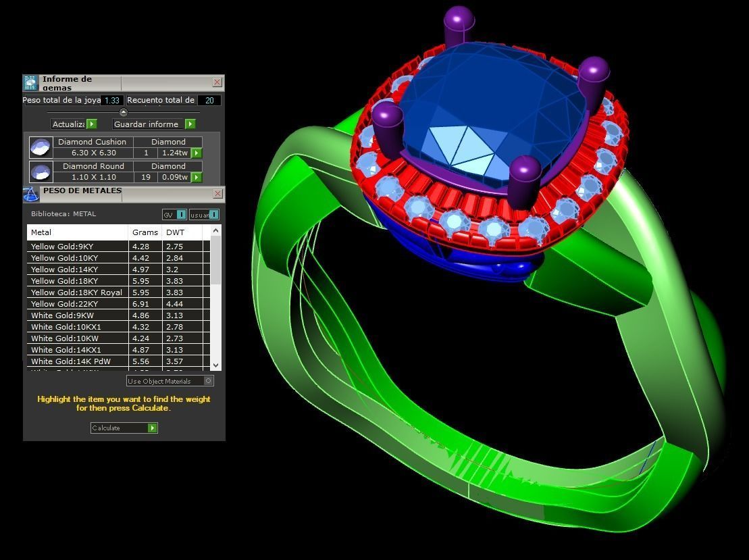
Task: Click the 'Diamond Cushion' cell
Action: click(x=93, y=142)
